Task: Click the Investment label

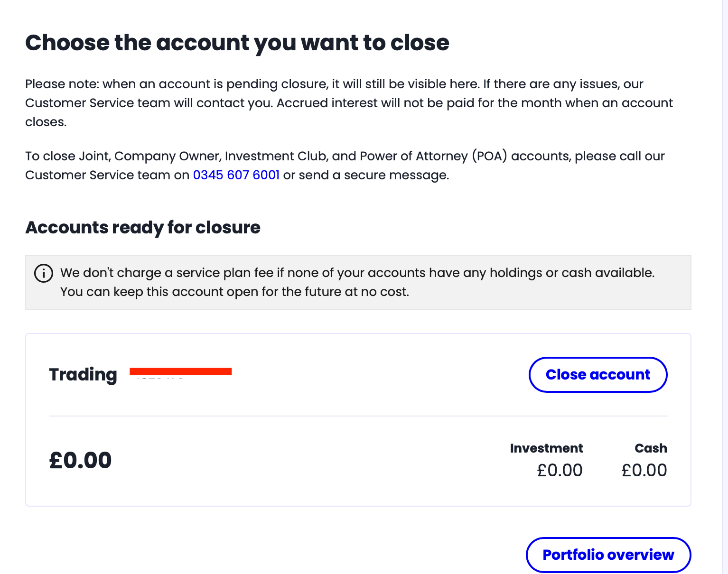Action: pos(546,448)
